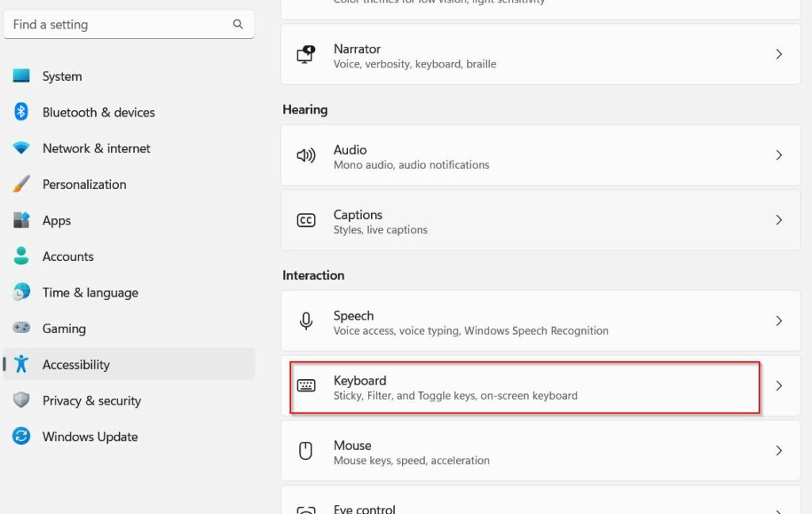
Task: Click the Privacy & security shield icon
Action: pos(21,401)
